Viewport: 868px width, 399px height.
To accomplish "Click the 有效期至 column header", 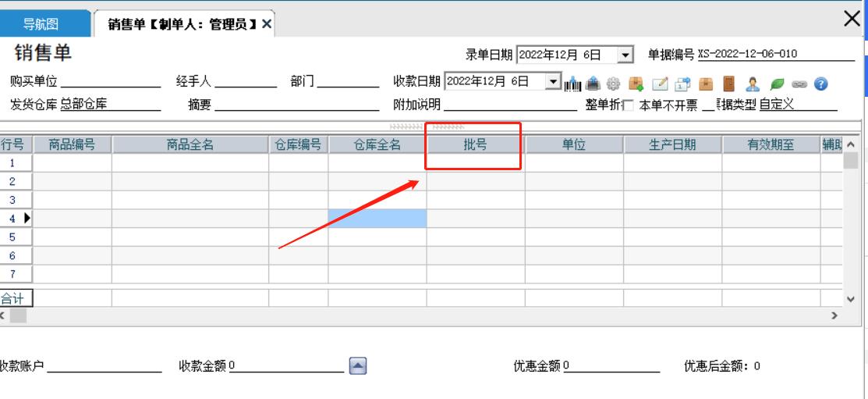I will tap(771, 144).
